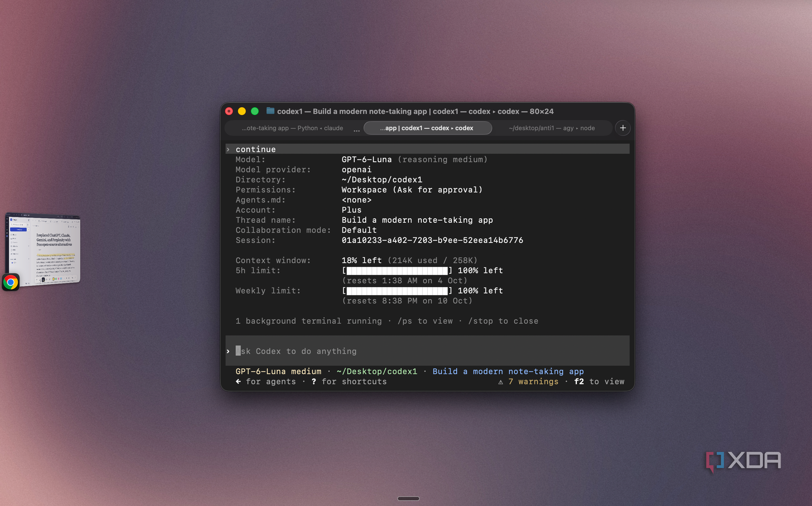
Task: Open the Chrome icon on the left
Action: click(11, 282)
